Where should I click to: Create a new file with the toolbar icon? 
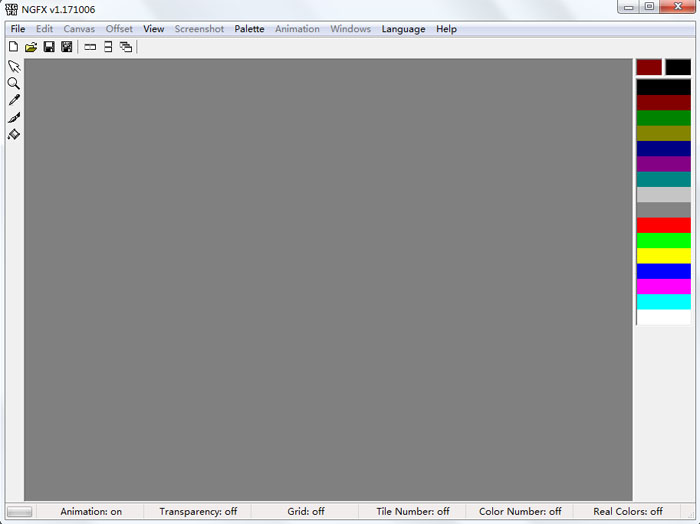[13, 47]
